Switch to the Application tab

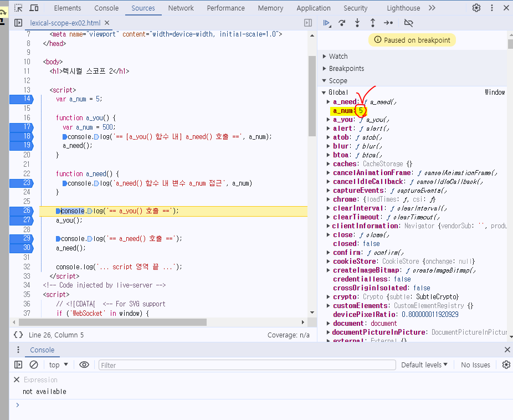click(x=314, y=8)
